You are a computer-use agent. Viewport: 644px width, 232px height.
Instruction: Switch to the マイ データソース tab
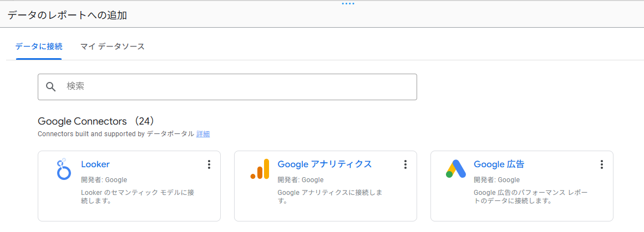pos(113,47)
